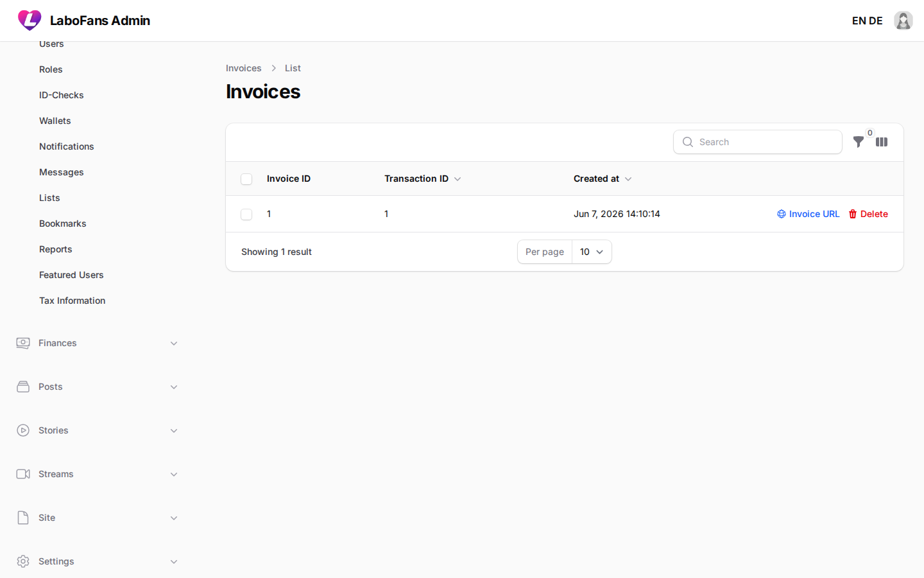
Task: Click the Site document icon
Action: [x=23, y=518]
